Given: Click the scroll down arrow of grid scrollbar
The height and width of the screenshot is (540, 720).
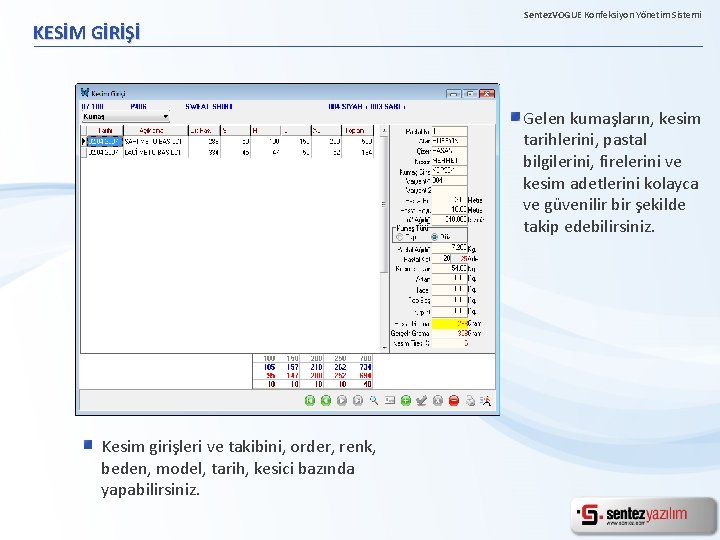Looking at the screenshot, I should point(384,348).
